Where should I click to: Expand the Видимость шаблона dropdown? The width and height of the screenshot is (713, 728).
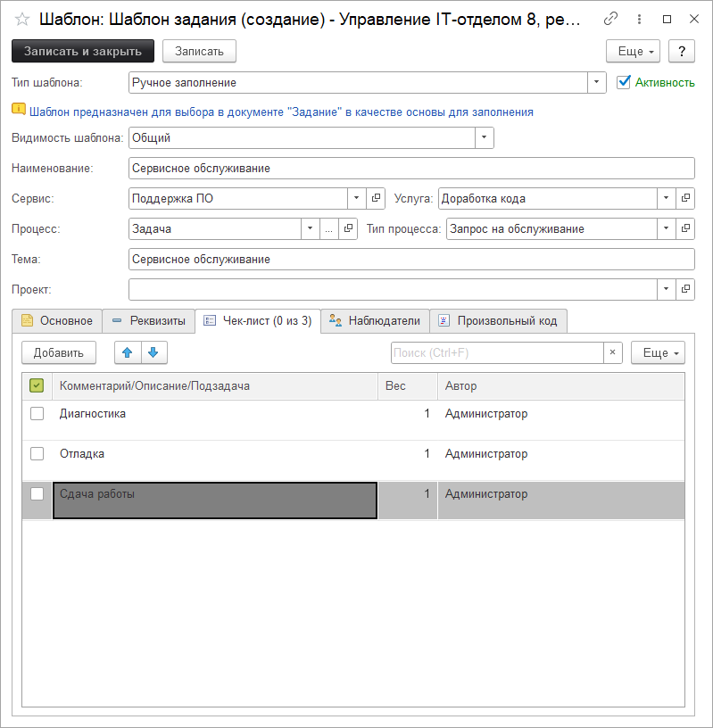(484, 138)
